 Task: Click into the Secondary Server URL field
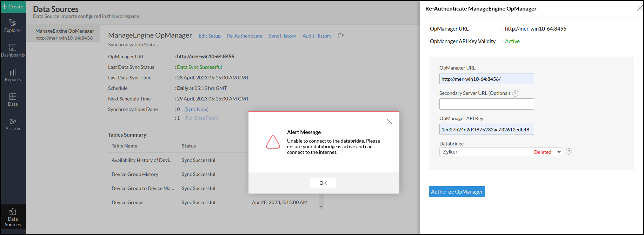click(x=486, y=104)
